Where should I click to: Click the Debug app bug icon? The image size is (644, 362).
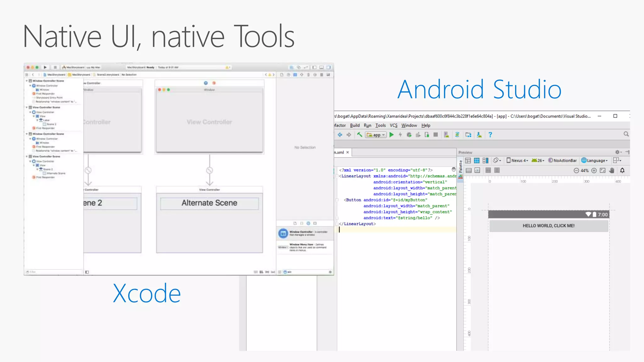click(409, 135)
